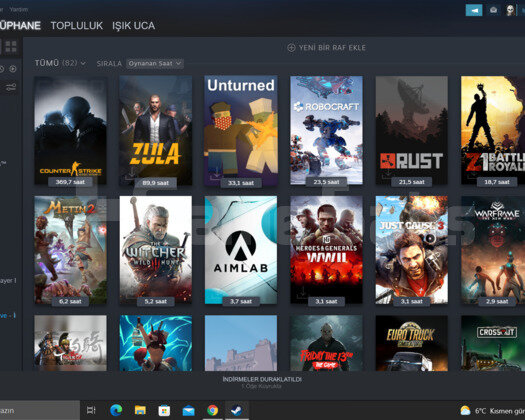Open the weather widget showing 6°C
525x420 pixels.
492,411
